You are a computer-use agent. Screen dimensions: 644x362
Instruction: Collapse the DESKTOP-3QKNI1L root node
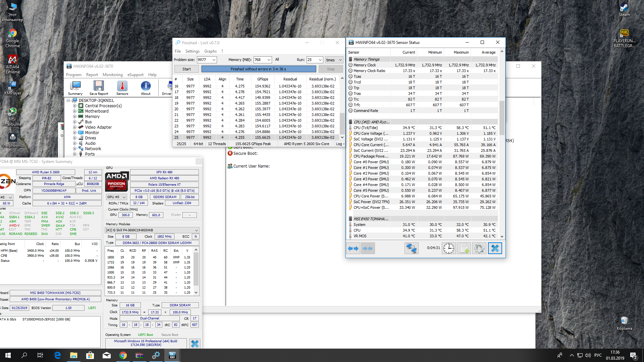(68, 101)
